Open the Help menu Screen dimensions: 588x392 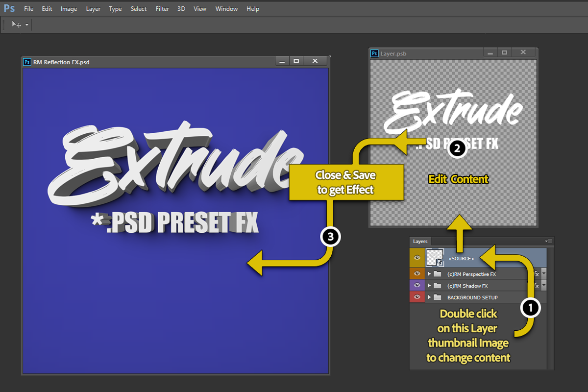click(x=253, y=9)
